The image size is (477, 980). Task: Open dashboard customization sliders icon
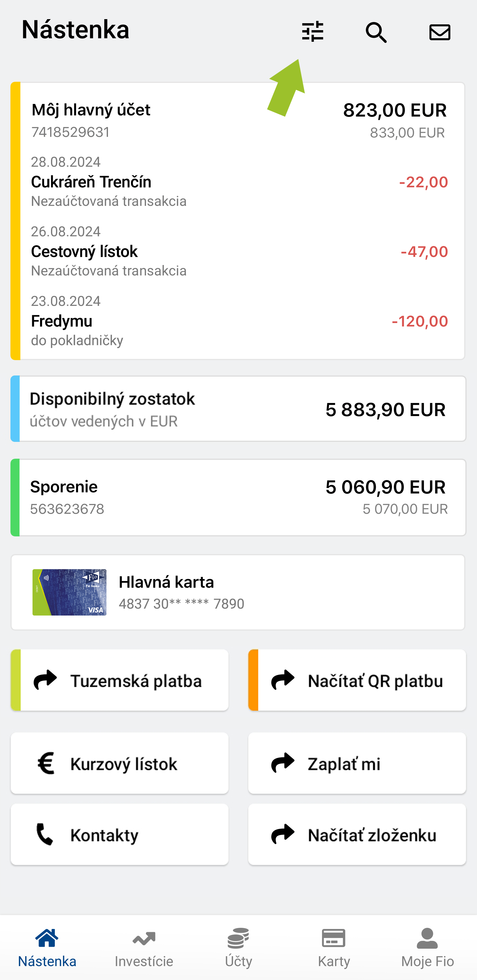tap(312, 32)
